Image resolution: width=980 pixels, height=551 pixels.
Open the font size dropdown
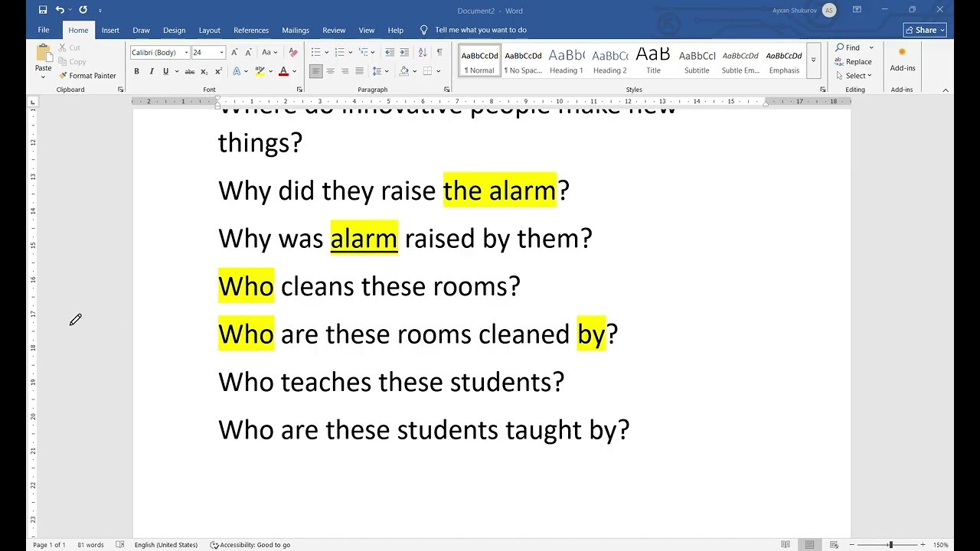pos(222,53)
